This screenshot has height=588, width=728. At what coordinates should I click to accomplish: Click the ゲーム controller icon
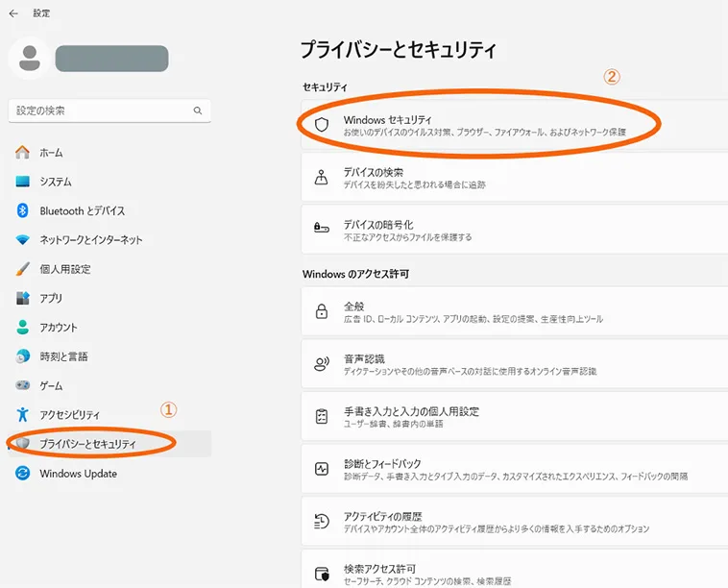pos(22,385)
